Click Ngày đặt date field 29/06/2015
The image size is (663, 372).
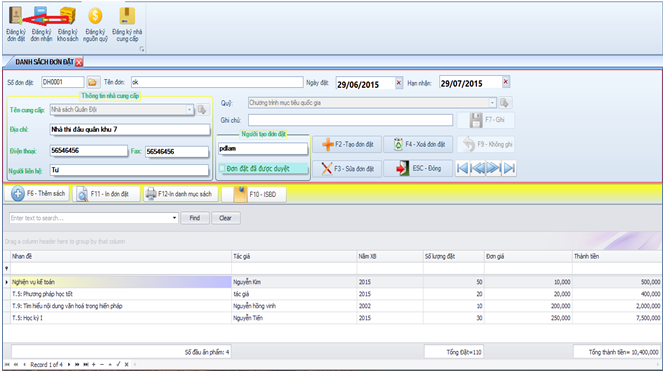[x=365, y=84]
